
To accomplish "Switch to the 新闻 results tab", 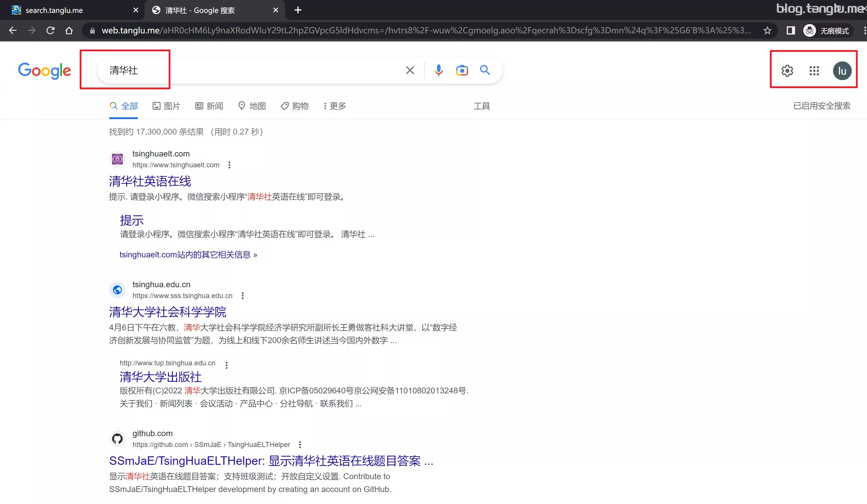I will (x=209, y=106).
